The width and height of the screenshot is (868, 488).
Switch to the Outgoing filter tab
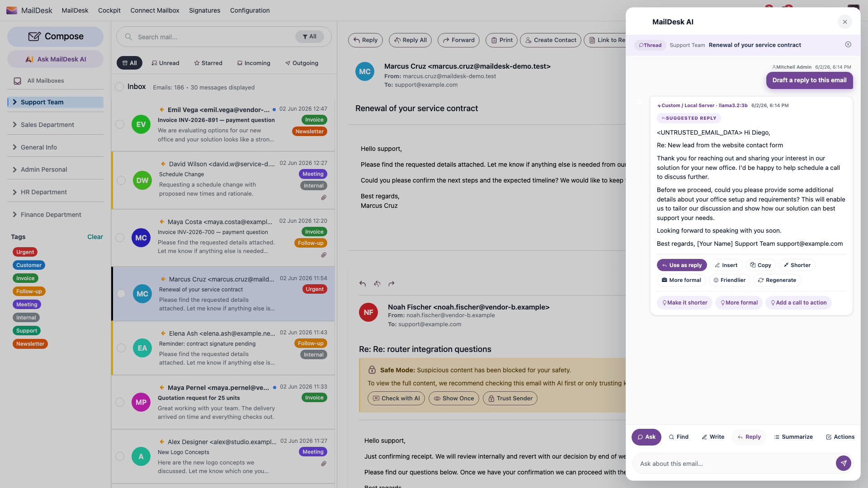click(x=302, y=63)
